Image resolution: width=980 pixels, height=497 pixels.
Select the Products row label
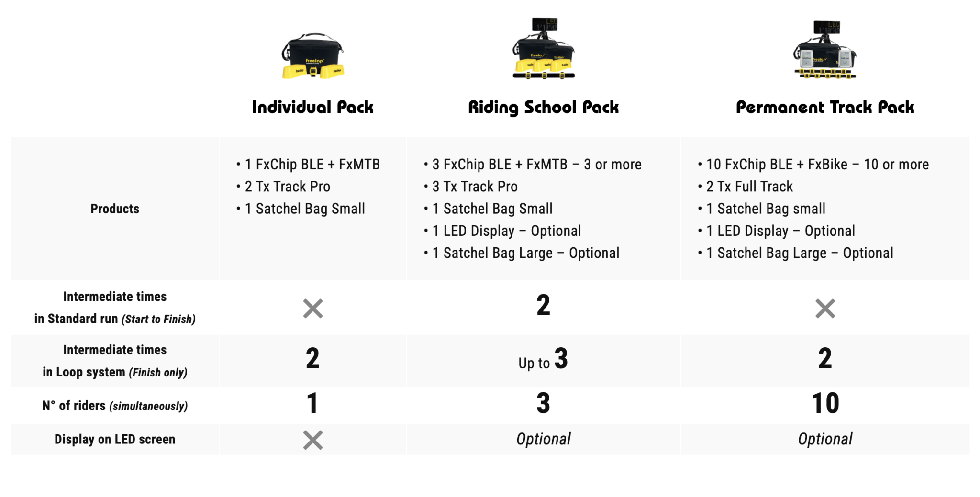[115, 209]
